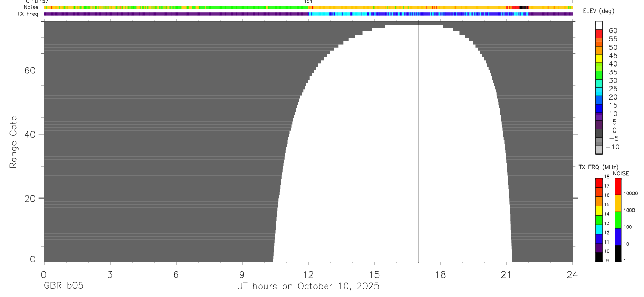Image resolution: width=644 pixels, height=297 pixels.
Task: Click the red swatch in ELEV colorbar
Action: 599,34
